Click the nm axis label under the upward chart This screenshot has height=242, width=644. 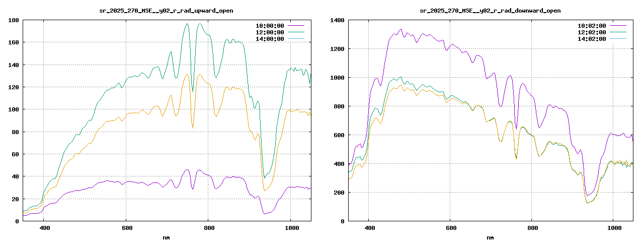167,237
